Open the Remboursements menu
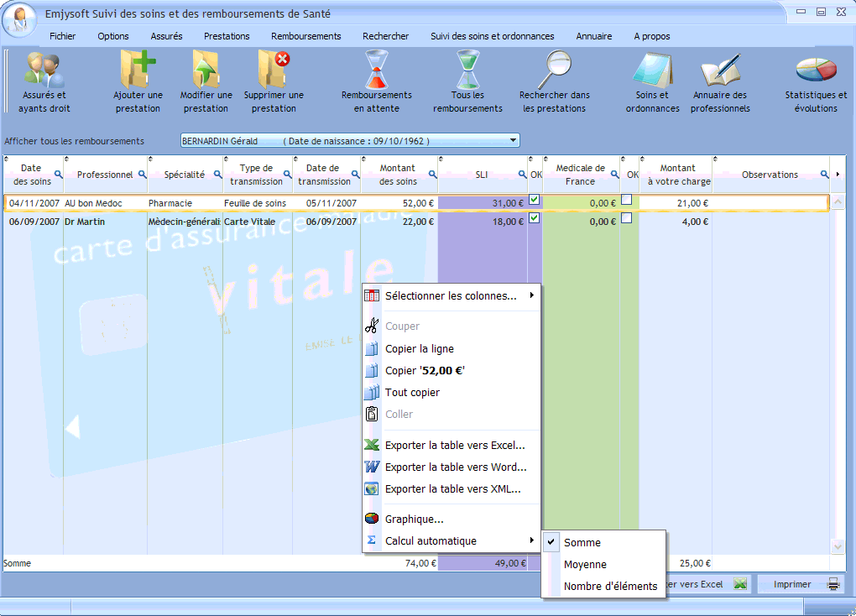 (x=305, y=36)
